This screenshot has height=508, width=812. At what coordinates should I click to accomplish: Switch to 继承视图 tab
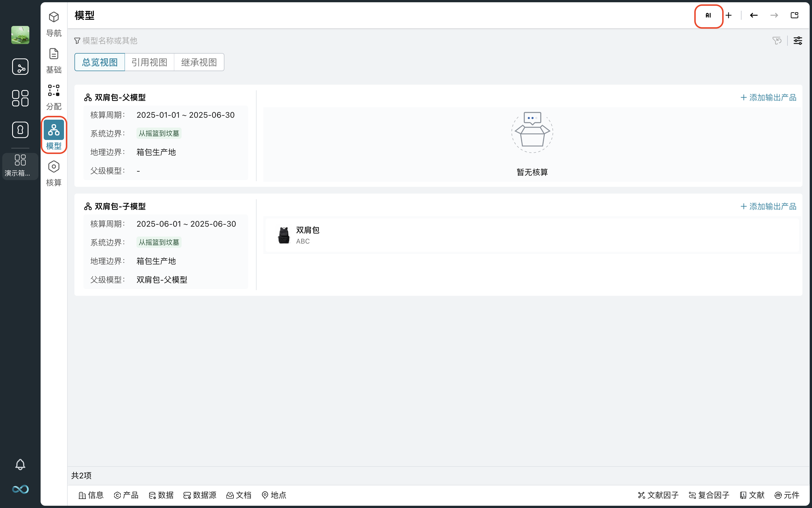tap(199, 62)
